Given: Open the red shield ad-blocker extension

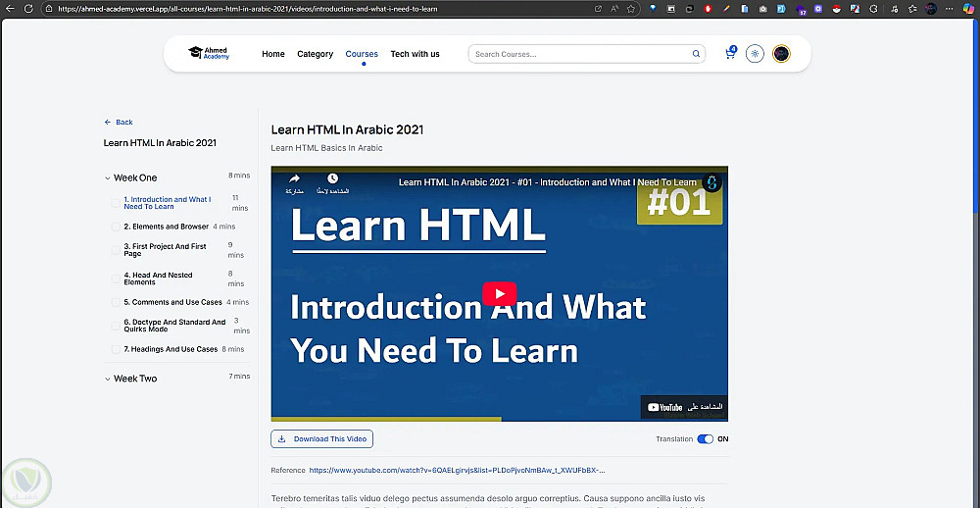Looking at the screenshot, I should (x=709, y=9).
